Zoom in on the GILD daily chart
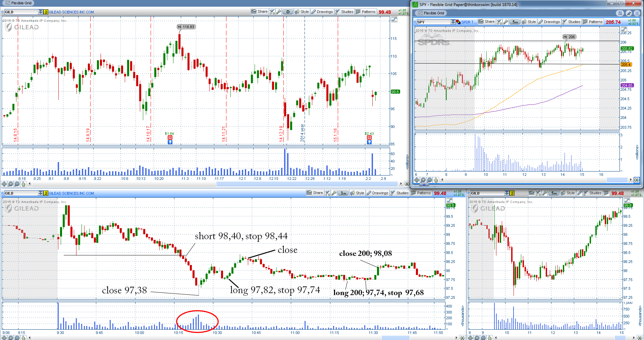Viewport: 644px width, 340px height. [11, 184]
